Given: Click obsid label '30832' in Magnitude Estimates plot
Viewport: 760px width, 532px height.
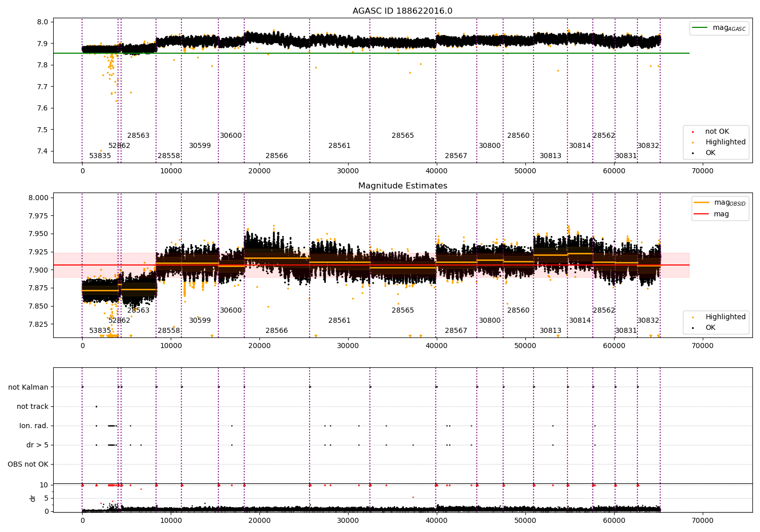Looking at the screenshot, I should (x=649, y=321).
